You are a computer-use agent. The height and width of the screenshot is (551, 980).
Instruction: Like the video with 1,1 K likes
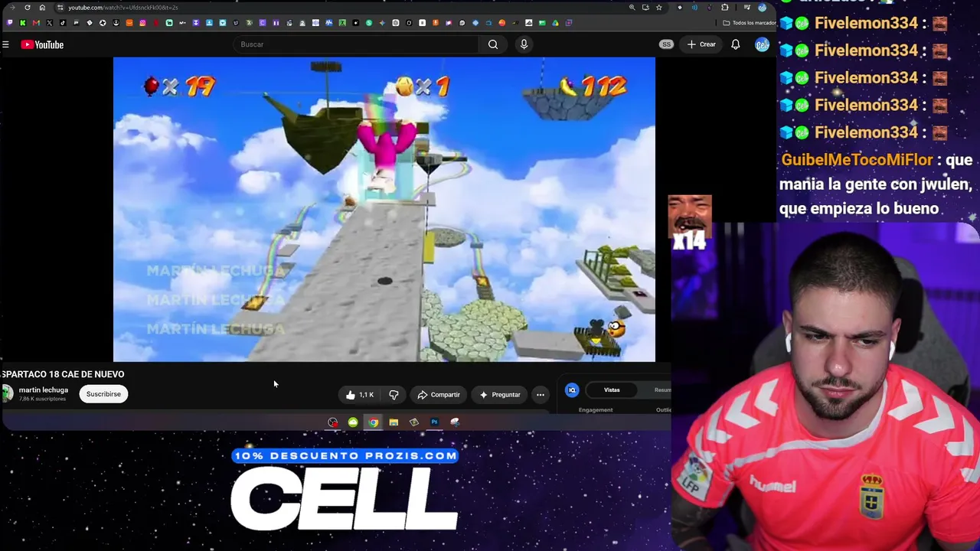[360, 395]
